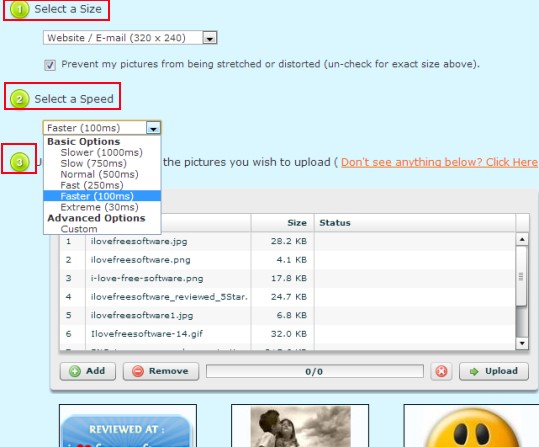Start upload with the Upload button
The width and height of the screenshot is (539, 447).
494,371
